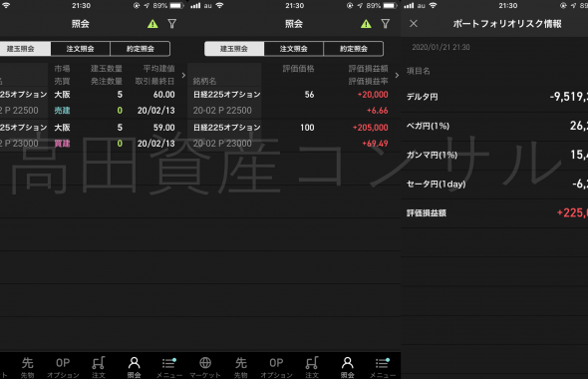Image resolution: width=588 pixels, height=379 pixels.
Task: Tap the filter funnel icon in middle screen
Action: 385,24
